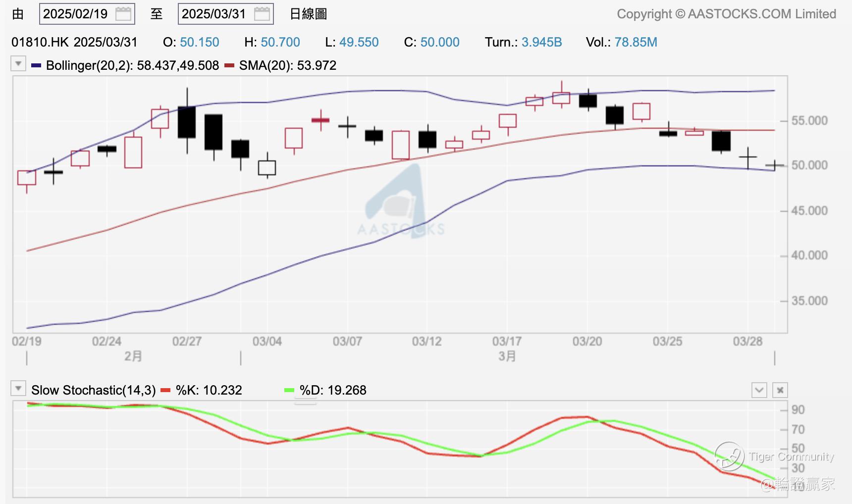Click the %D green legend swatch
The height and width of the screenshot is (504, 852).
click(289, 391)
